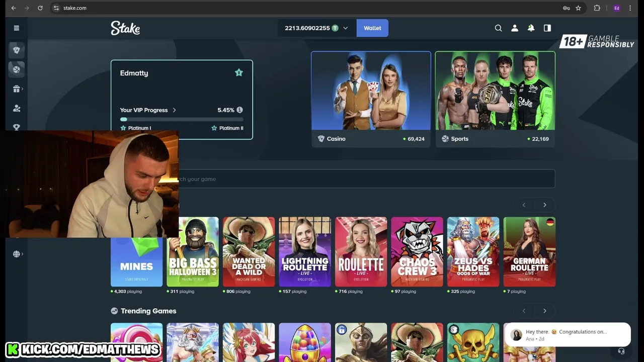Screen dimensions: 644x362
Task: Open the support chat message from Ana
Action: pyautogui.click(x=568, y=335)
